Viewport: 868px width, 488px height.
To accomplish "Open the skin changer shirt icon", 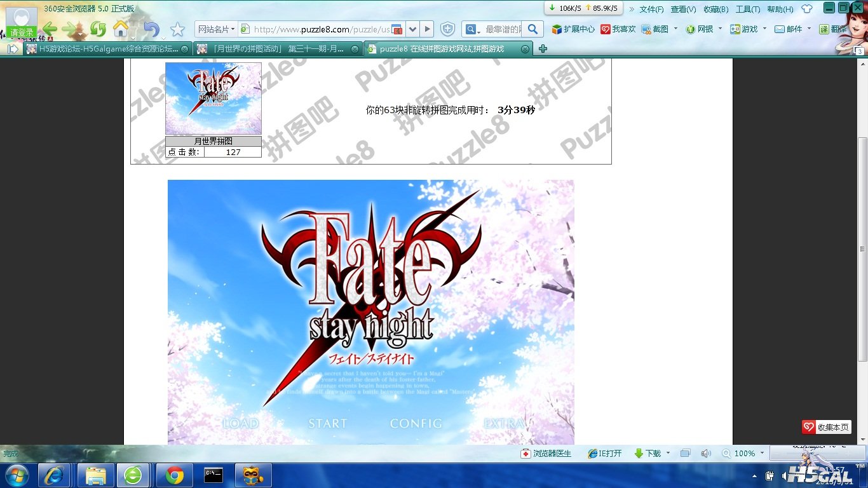I will pos(807,9).
